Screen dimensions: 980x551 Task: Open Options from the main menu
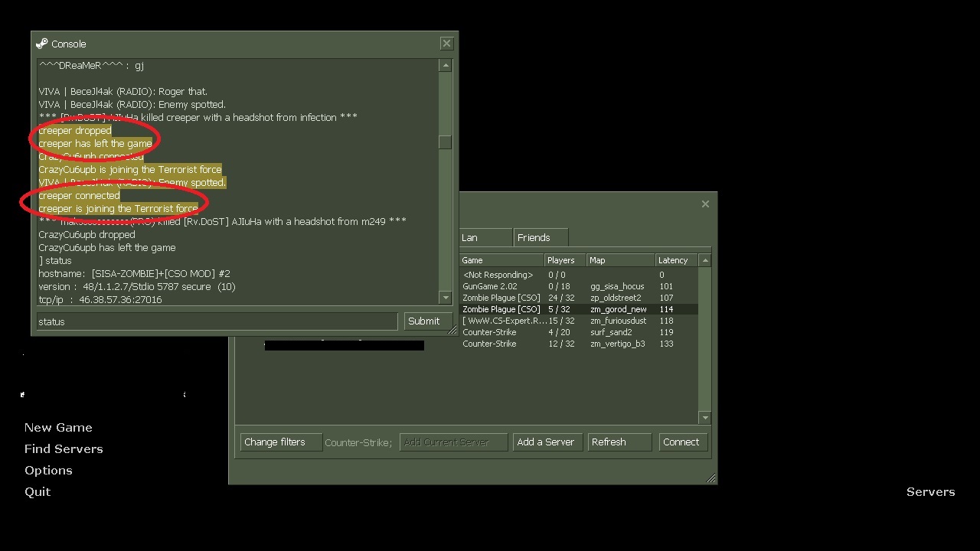[48, 471]
